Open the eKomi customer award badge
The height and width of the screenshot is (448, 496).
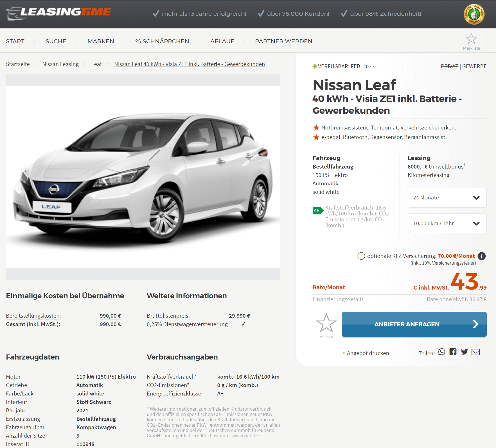click(x=474, y=14)
